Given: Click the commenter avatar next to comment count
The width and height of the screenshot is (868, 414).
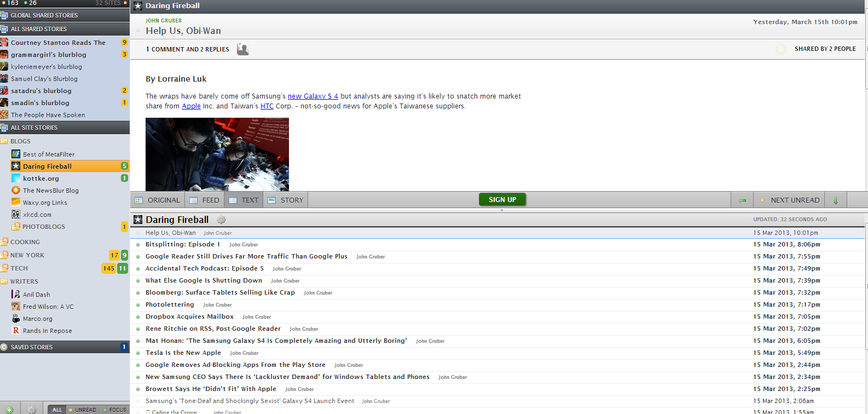Looking at the screenshot, I should 242,49.
